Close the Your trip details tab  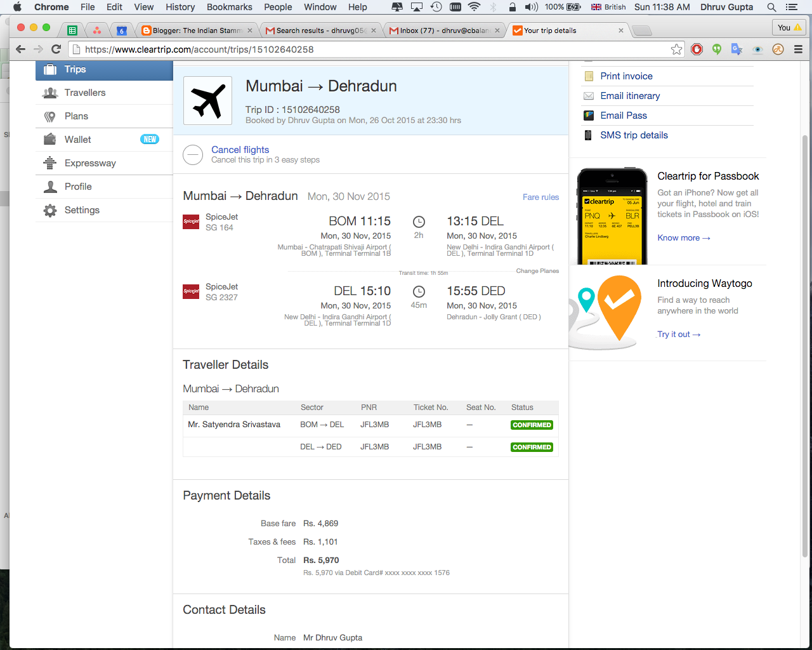pos(620,30)
